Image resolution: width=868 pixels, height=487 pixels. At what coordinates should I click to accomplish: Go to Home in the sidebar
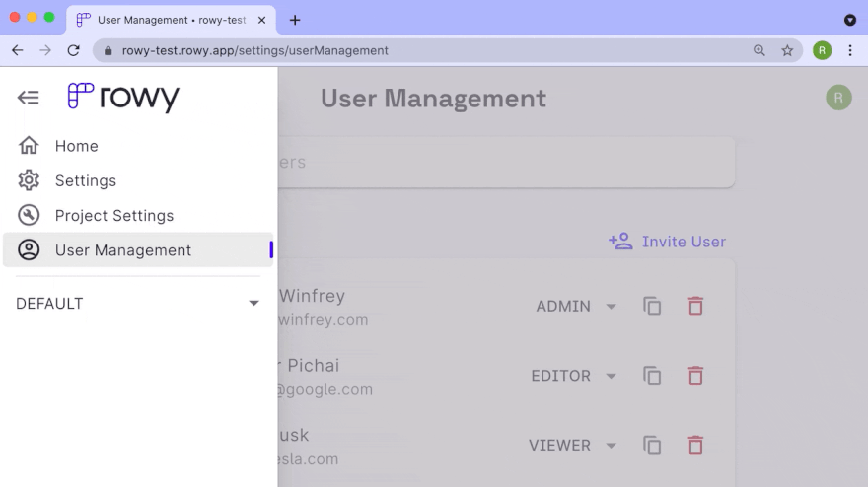(76, 146)
